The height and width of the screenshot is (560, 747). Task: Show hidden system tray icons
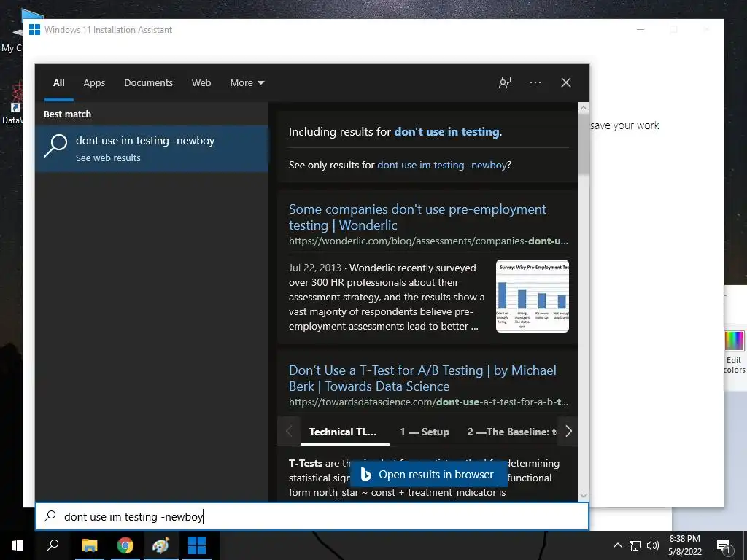pyautogui.click(x=617, y=545)
